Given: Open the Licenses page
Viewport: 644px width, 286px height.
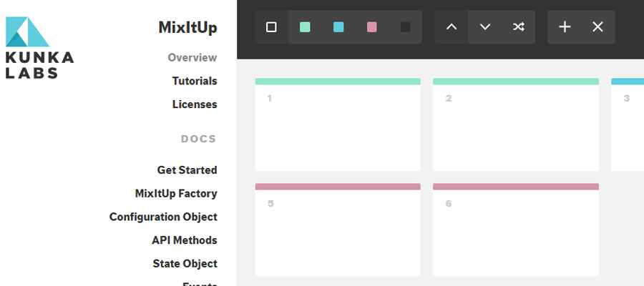Looking at the screenshot, I should (195, 104).
